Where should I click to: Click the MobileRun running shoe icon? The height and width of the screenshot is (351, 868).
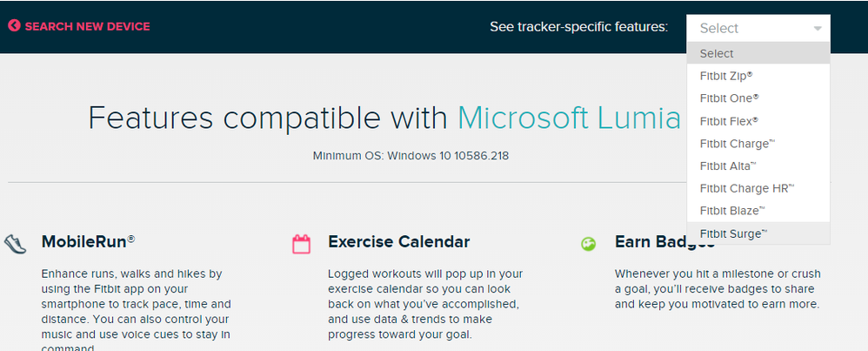[x=15, y=243]
